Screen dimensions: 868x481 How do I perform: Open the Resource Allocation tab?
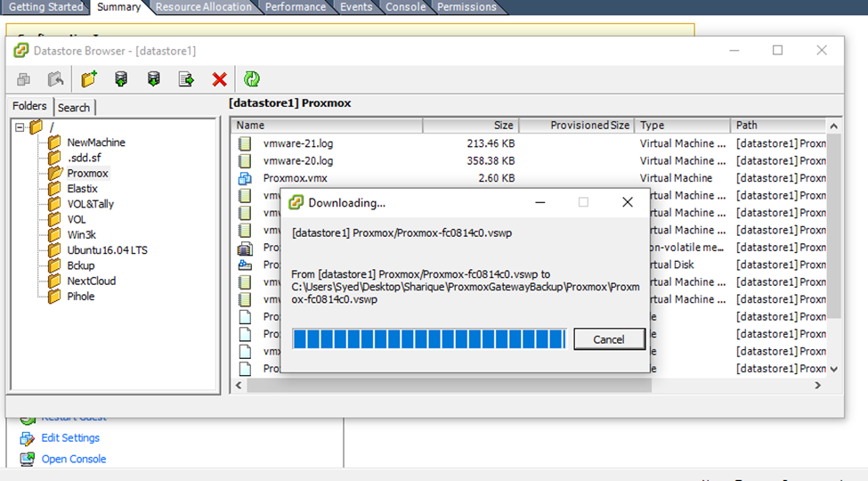click(204, 7)
